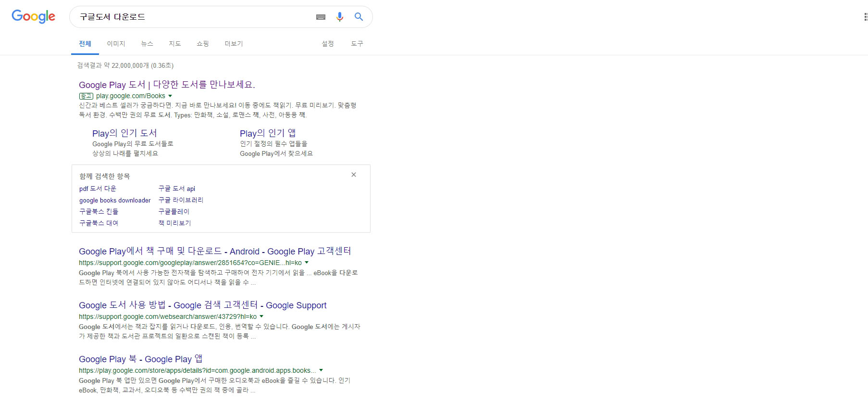868x405 pixels.
Task: Click the 함께 검색한 항목 heading
Action: pyautogui.click(x=105, y=176)
